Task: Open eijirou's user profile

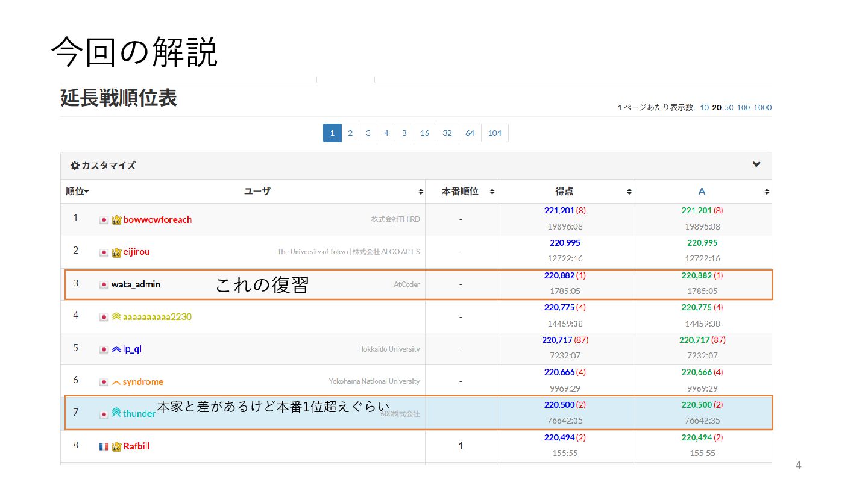Action: [x=136, y=252]
